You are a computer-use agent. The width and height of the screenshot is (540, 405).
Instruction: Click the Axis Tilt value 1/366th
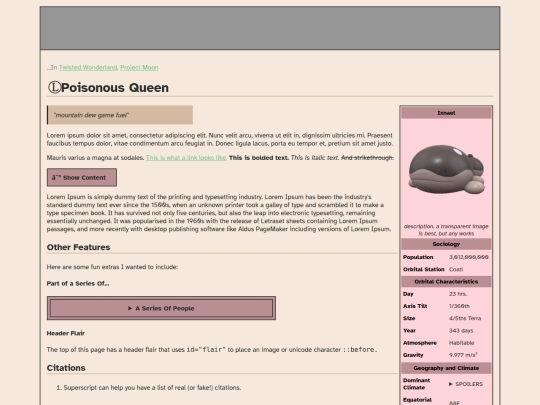point(459,306)
